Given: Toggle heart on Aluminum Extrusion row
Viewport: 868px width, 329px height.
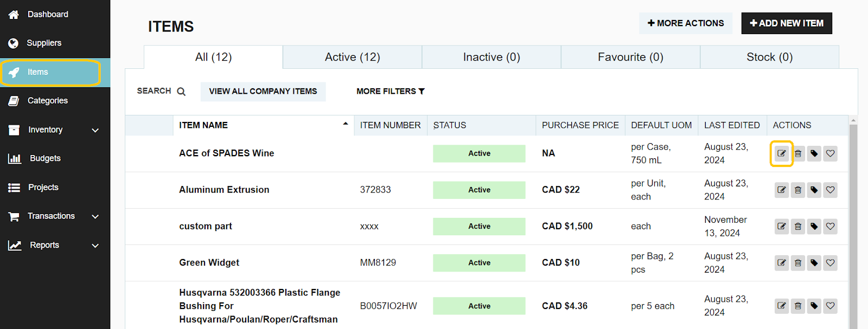Looking at the screenshot, I should click(x=830, y=190).
